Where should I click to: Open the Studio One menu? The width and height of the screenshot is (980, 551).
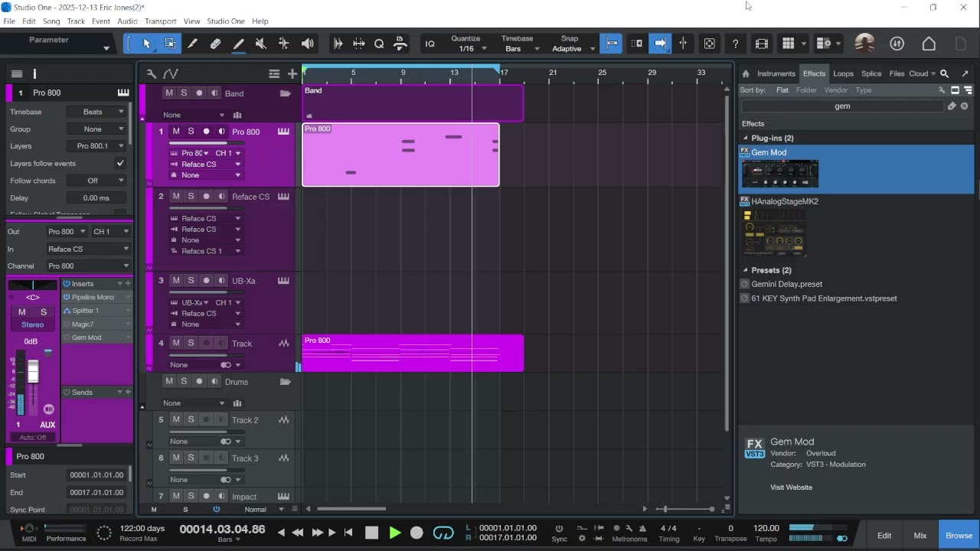[x=226, y=21]
